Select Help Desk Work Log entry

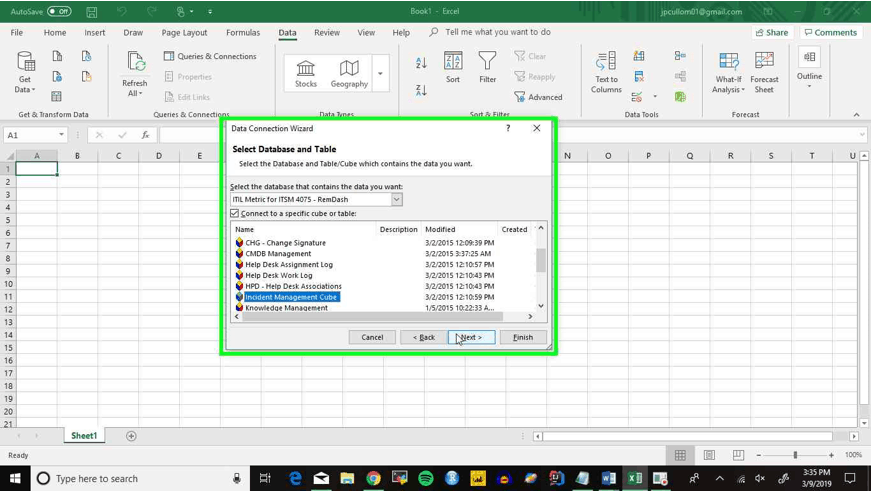[279, 275]
